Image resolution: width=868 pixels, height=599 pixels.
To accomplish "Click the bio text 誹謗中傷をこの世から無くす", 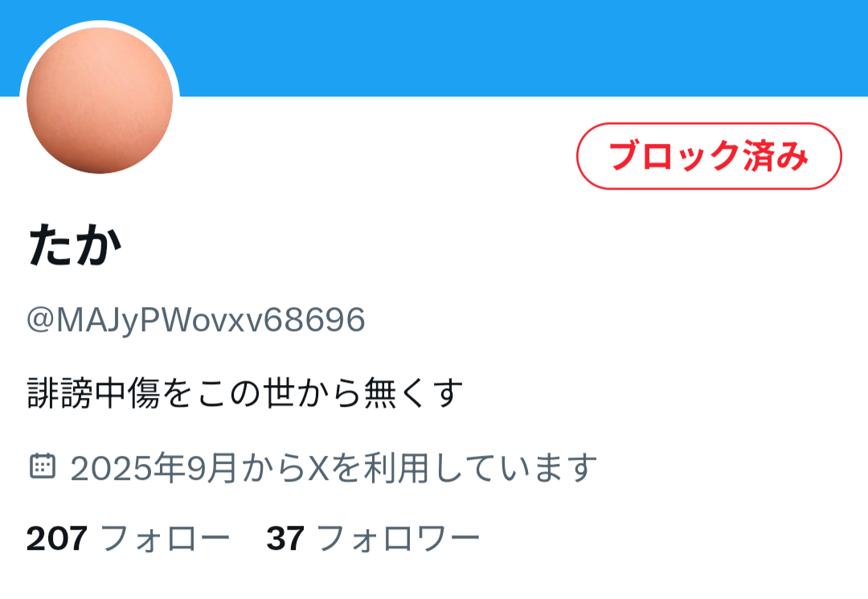I will [245, 392].
